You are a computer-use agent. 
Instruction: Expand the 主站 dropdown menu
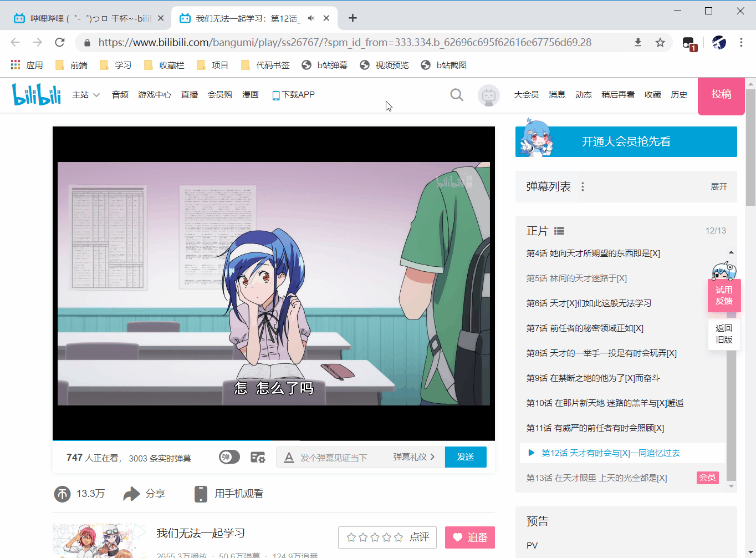[86, 95]
